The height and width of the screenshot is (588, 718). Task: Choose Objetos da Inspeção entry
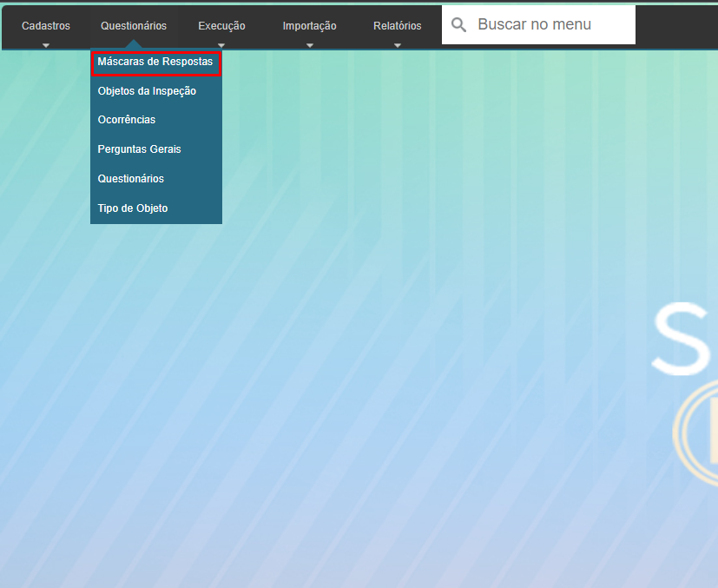147,91
